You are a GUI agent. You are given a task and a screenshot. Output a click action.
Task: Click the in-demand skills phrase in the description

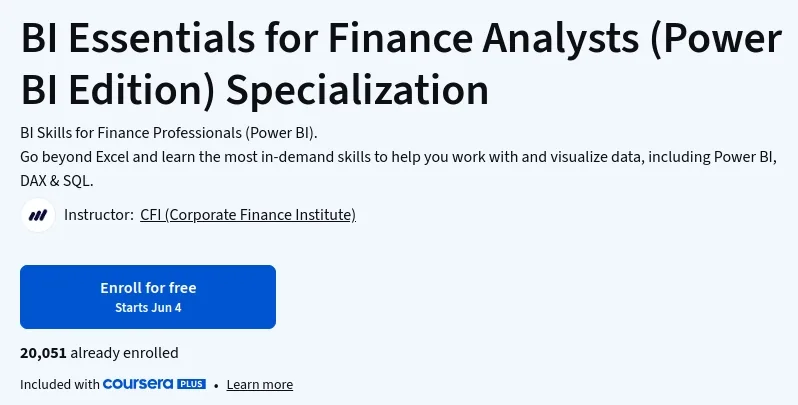point(316,157)
